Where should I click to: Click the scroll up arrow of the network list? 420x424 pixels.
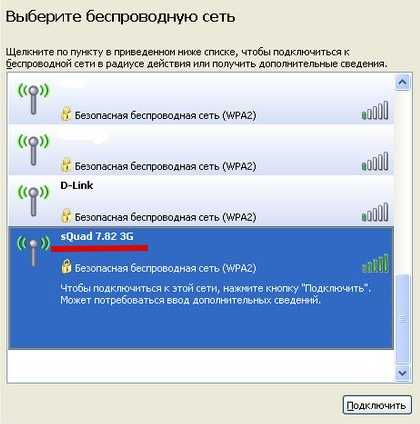tap(402, 82)
